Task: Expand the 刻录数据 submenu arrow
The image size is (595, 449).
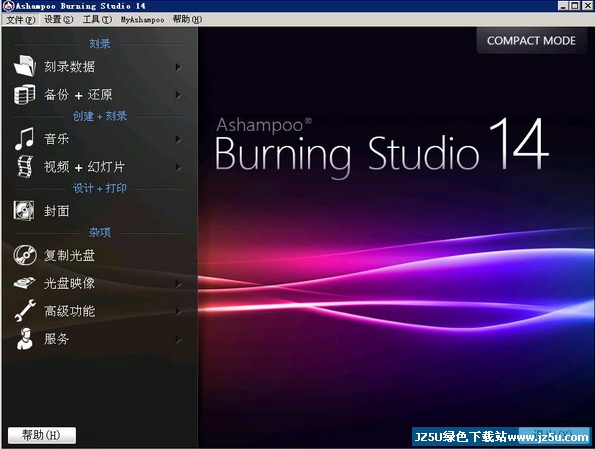Action: pyautogui.click(x=178, y=67)
